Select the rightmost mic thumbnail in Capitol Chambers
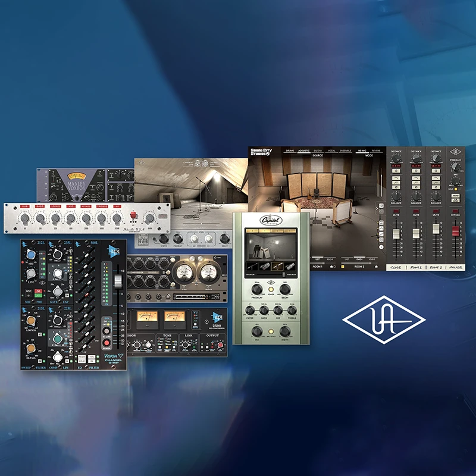Viewport: 476px width, 476px height. (x=290, y=266)
